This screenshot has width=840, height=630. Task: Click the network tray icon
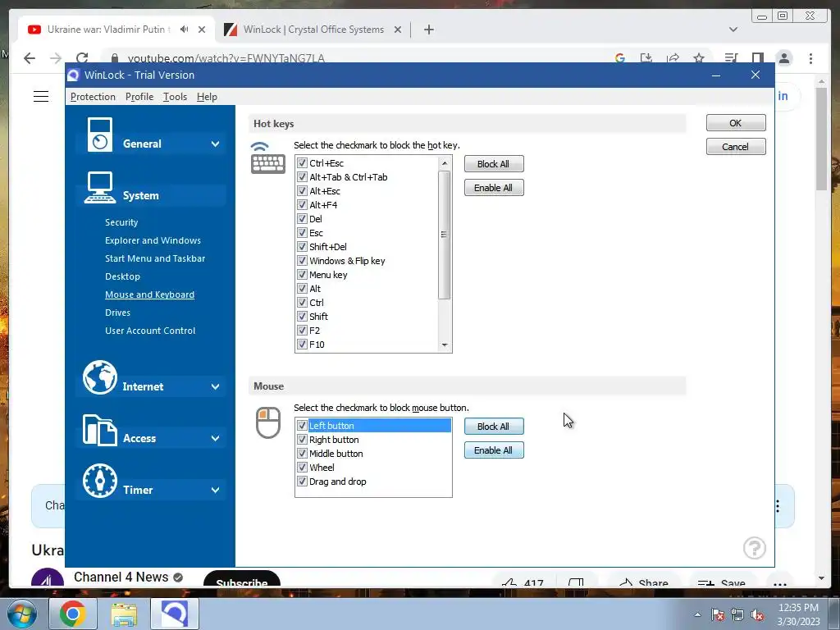[x=737, y=614]
